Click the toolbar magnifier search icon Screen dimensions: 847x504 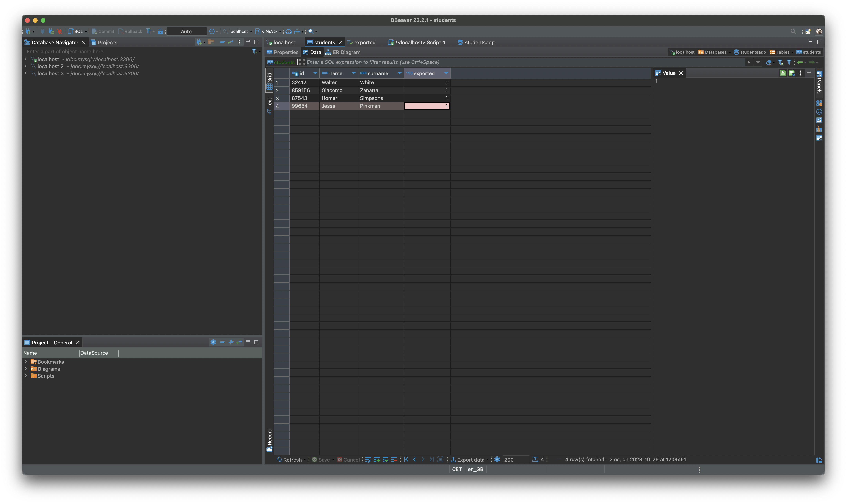pyautogui.click(x=311, y=31)
